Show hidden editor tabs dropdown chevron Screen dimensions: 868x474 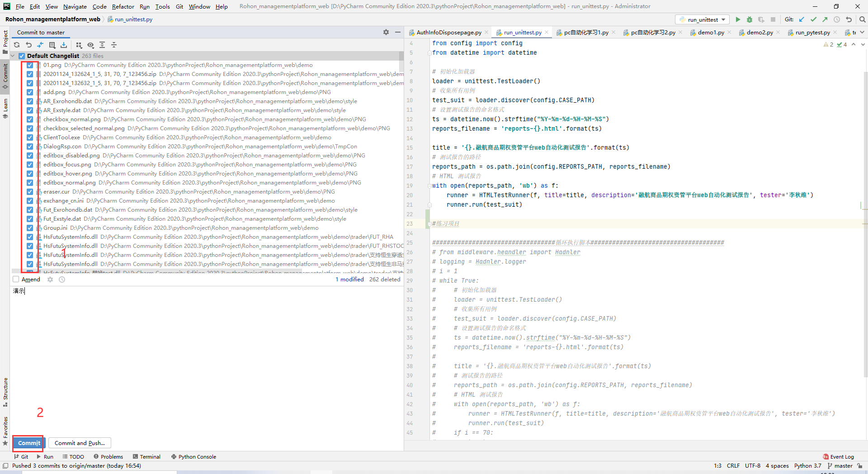coord(862,32)
